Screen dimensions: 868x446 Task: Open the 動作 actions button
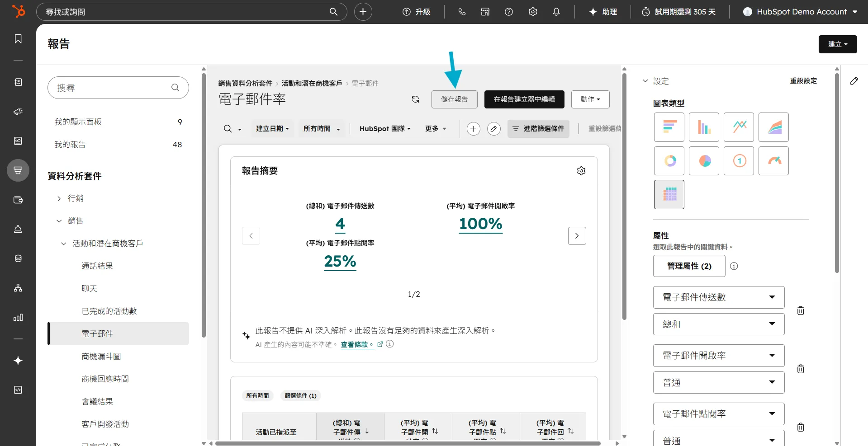pyautogui.click(x=590, y=99)
